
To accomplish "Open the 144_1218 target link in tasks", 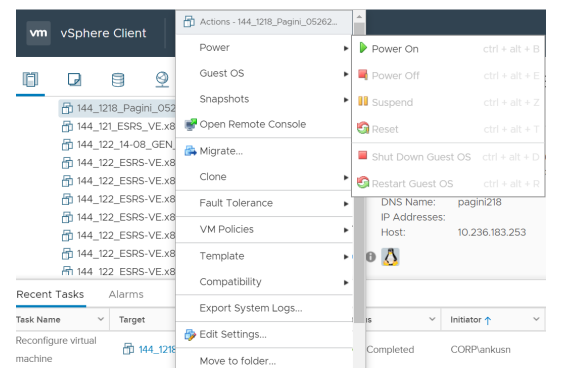I will tap(157, 349).
